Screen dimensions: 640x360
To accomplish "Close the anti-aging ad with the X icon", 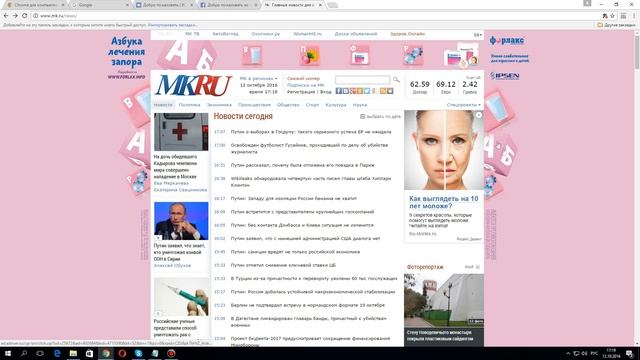I will click(479, 115).
